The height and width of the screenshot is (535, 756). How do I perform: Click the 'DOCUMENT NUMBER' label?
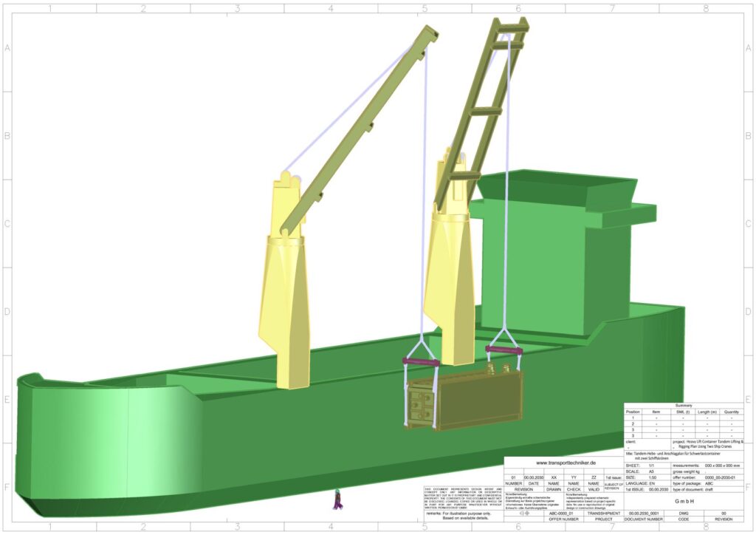coord(644,519)
